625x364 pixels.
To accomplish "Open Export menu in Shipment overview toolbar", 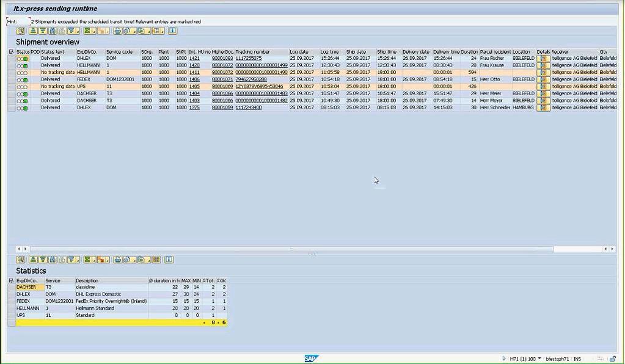I will [x=144, y=31].
